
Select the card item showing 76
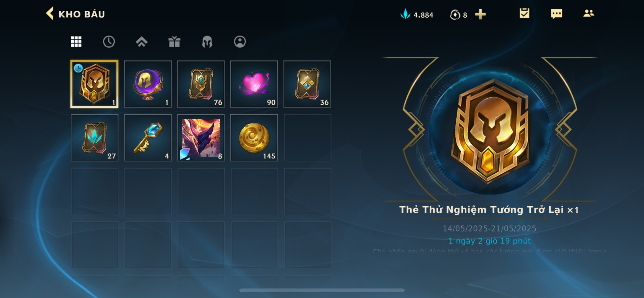point(201,84)
